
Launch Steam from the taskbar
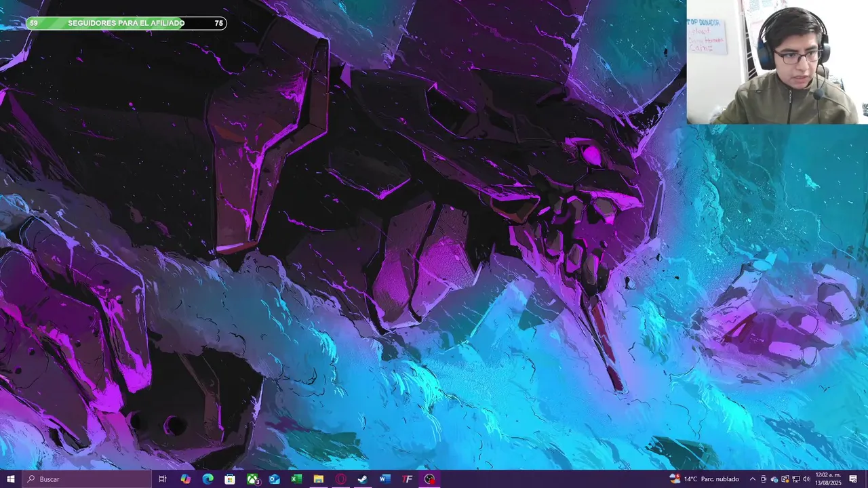(x=363, y=479)
